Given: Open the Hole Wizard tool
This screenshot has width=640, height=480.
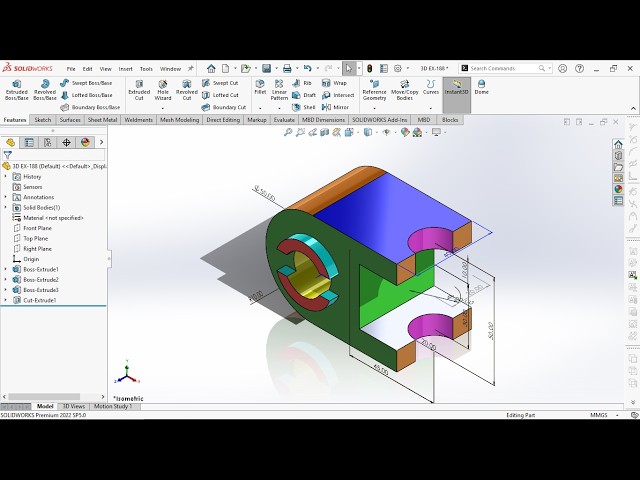Looking at the screenshot, I should click(x=163, y=90).
